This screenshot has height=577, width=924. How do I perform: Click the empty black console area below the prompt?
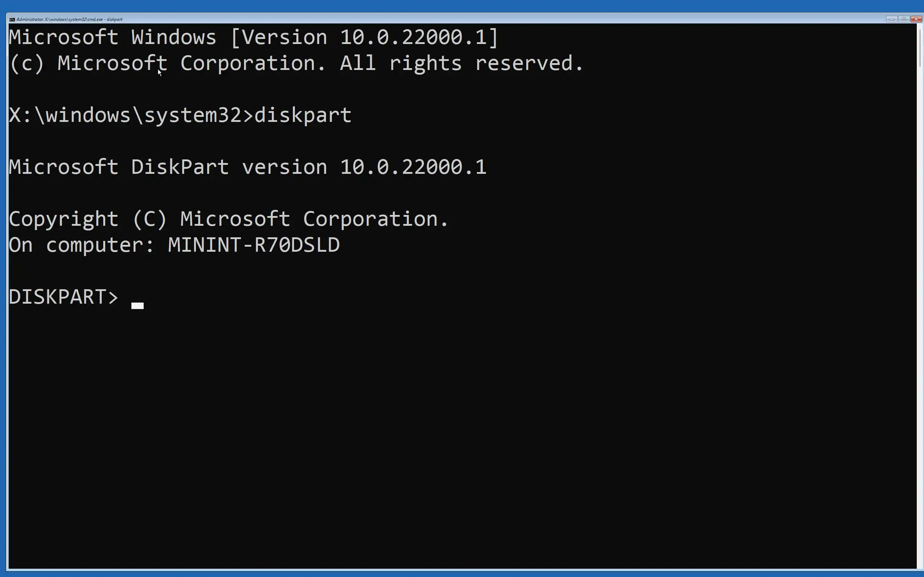(458, 439)
